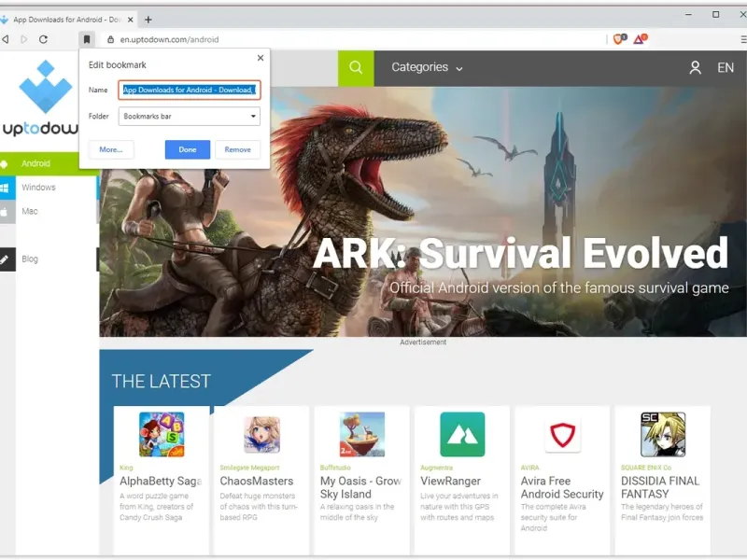Click More... in Edit bookmark dialog
Screen dimensions: 747x560
point(111,149)
